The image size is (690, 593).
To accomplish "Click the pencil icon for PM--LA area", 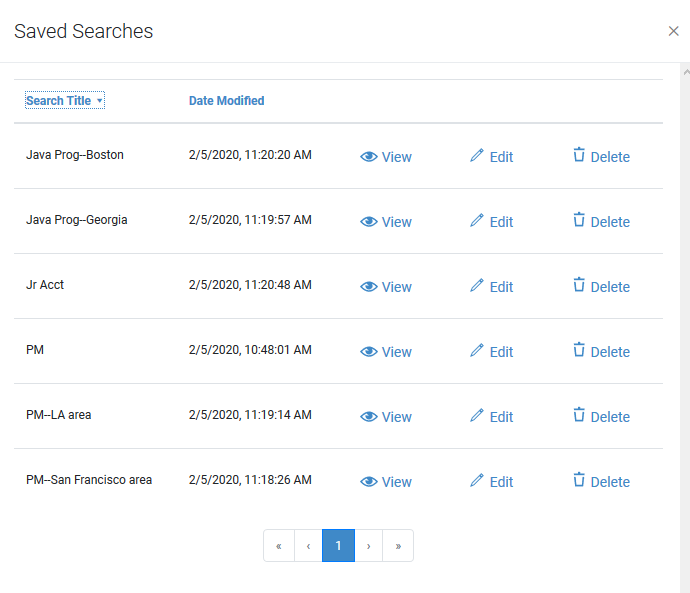I will (x=477, y=416).
